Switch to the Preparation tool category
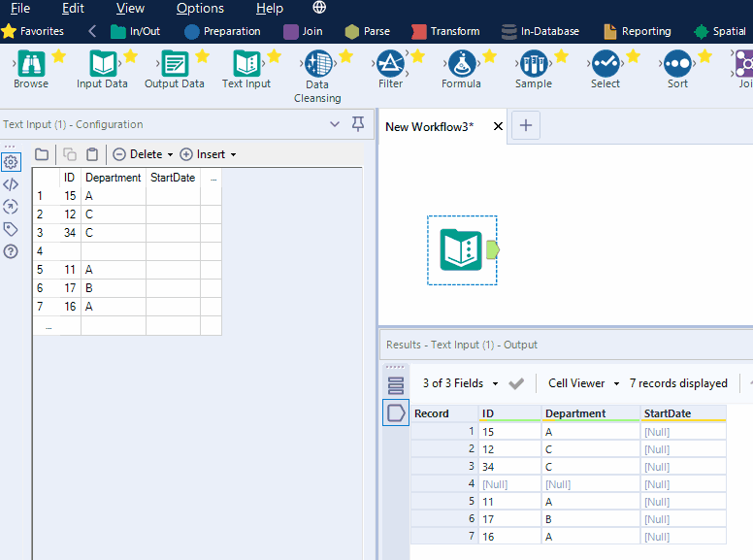 (x=222, y=31)
